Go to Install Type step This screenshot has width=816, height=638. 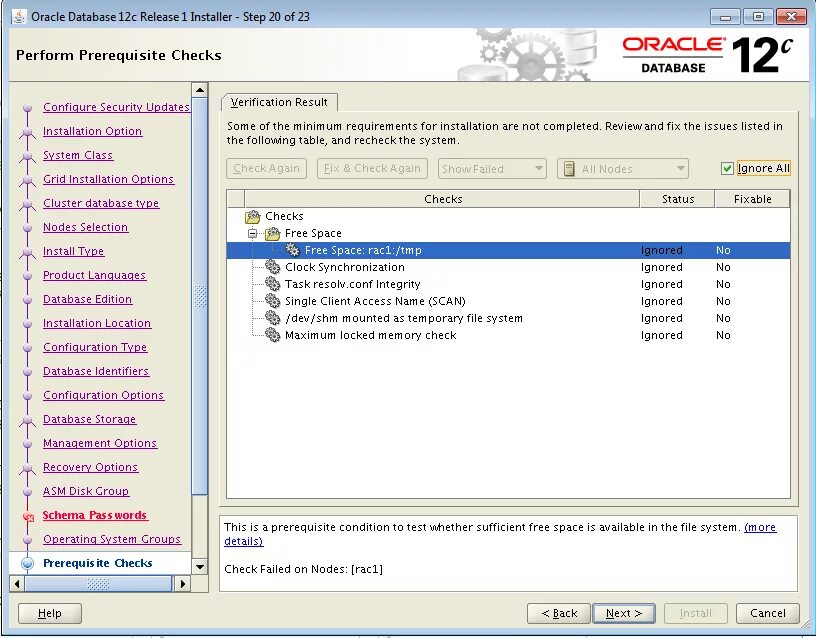point(73,251)
